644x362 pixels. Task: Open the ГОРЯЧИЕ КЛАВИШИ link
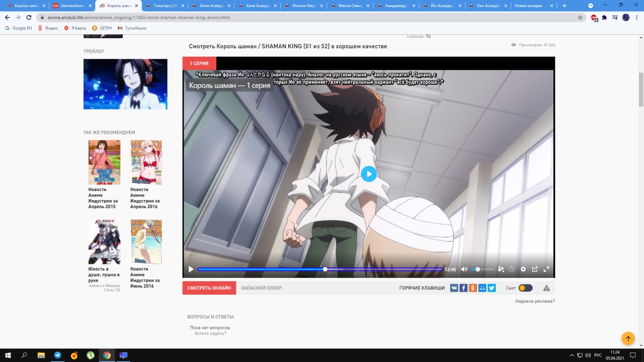click(422, 288)
